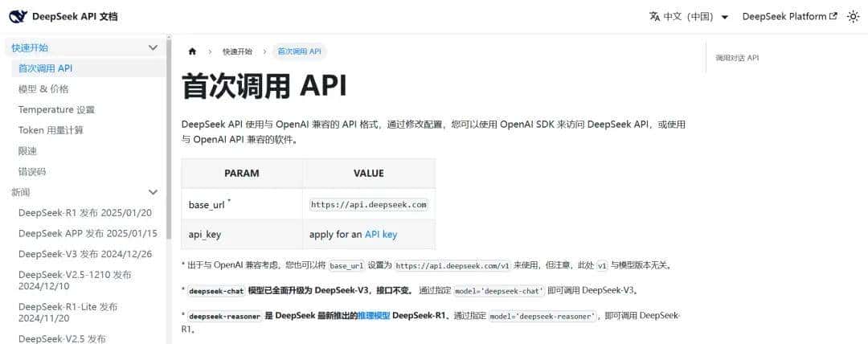Open DeepSeek-V3 发布 2024/12/26 news item
The width and height of the screenshot is (868, 344).
pyautogui.click(x=85, y=254)
